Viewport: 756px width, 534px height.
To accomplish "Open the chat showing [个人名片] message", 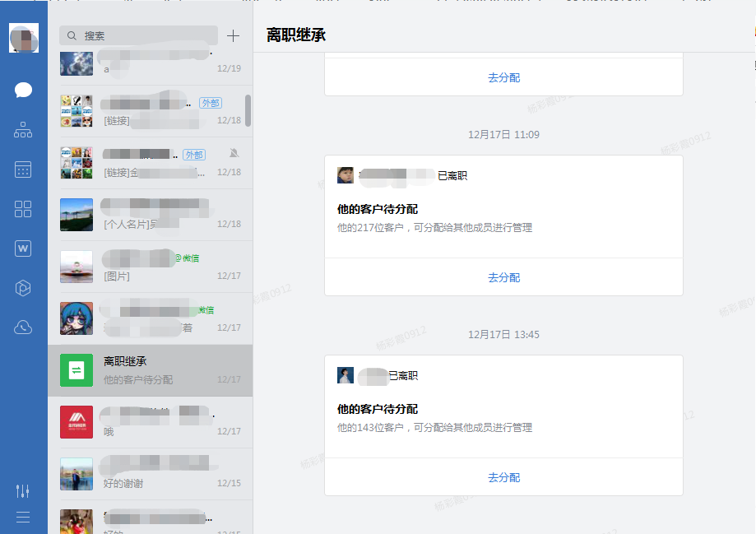I will point(150,215).
